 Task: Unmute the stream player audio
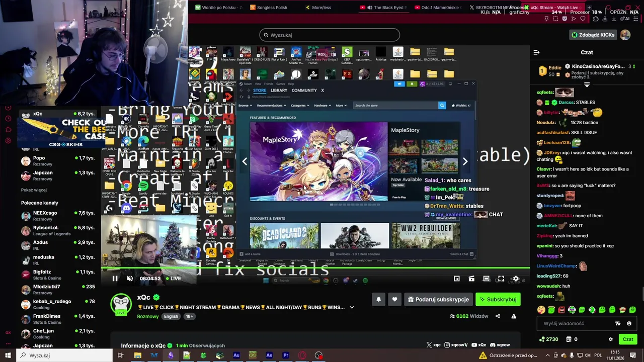coord(130,279)
